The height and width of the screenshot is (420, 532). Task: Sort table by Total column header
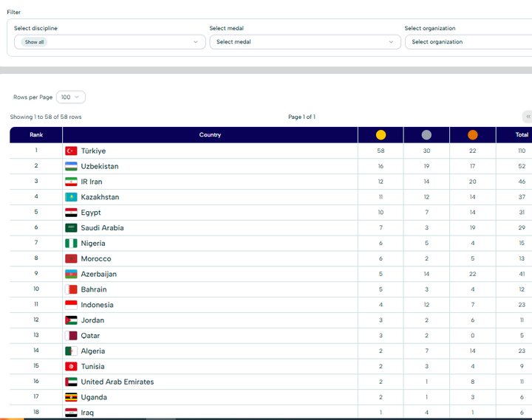coord(522,135)
